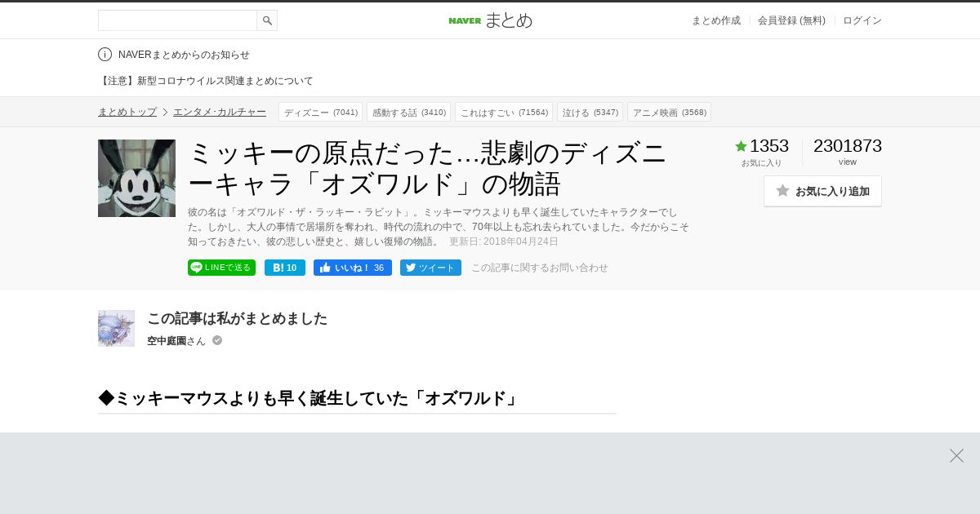Open まとめ作成 link
Viewport: 980px width, 514px height.
(716, 20)
